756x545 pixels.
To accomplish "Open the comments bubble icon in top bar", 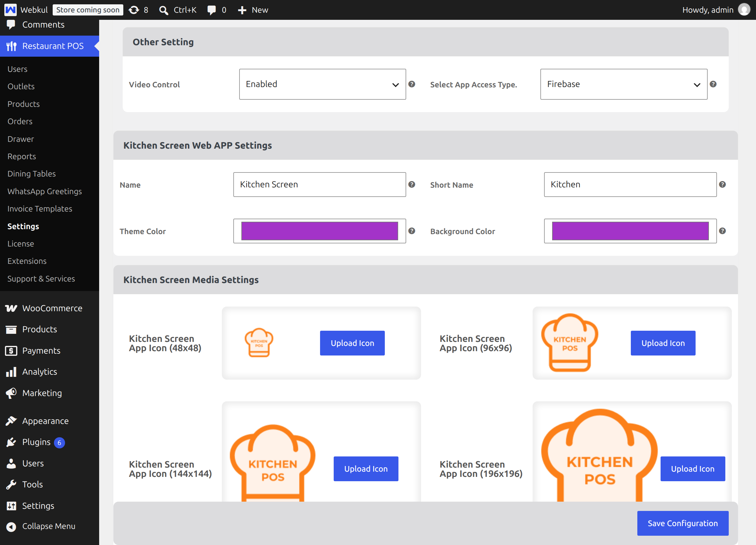I will 211,10.
